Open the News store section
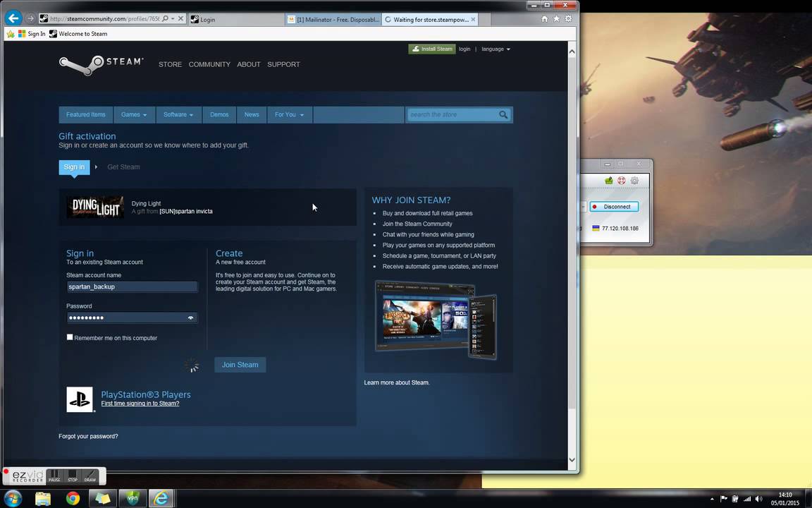Image resolution: width=812 pixels, height=508 pixels. click(x=252, y=114)
